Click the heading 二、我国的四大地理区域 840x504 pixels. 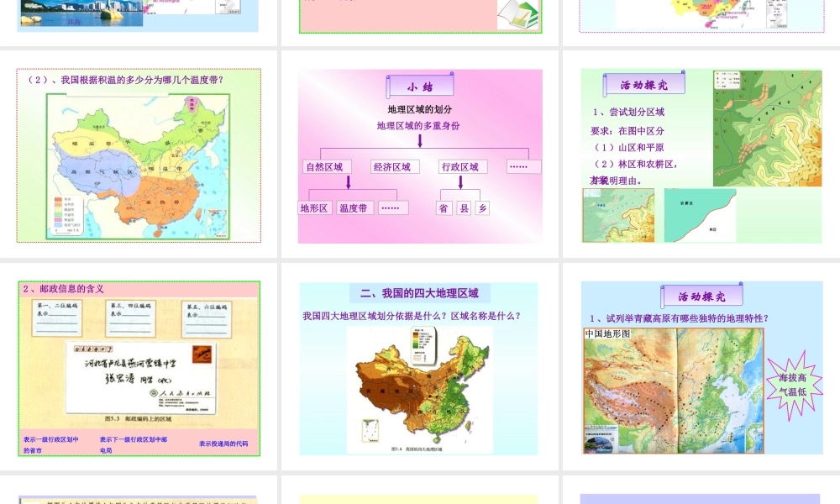pyautogui.click(x=419, y=293)
